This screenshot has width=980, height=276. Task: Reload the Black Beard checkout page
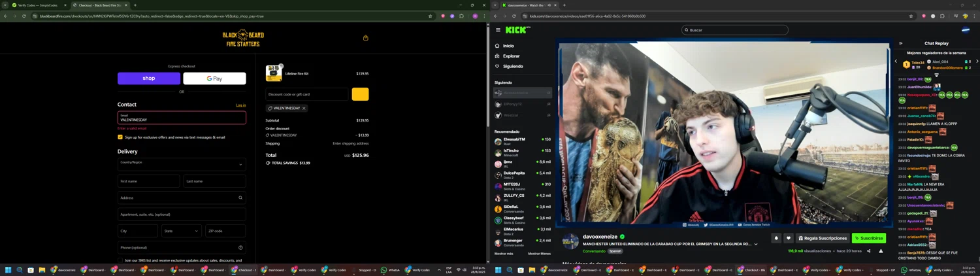pyautogui.click(x=24, y=16)
